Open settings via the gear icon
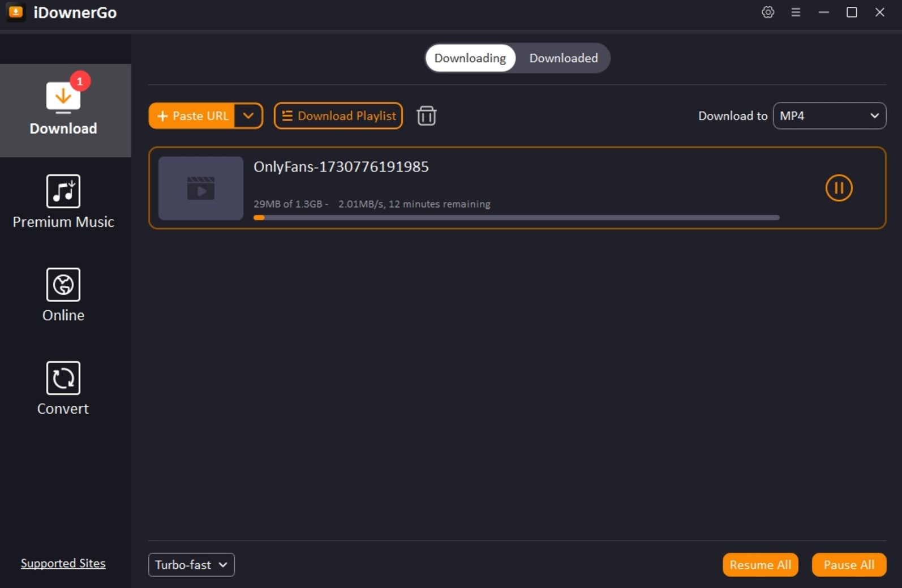Viewport: 902px width, 588px height. 768,12
